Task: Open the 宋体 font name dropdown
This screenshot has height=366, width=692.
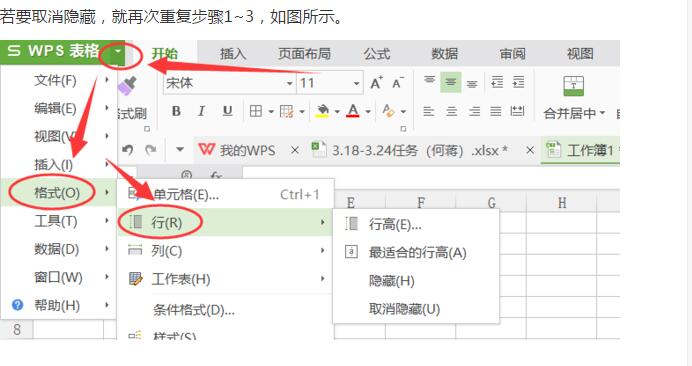Action: click(x=289, y=83)
